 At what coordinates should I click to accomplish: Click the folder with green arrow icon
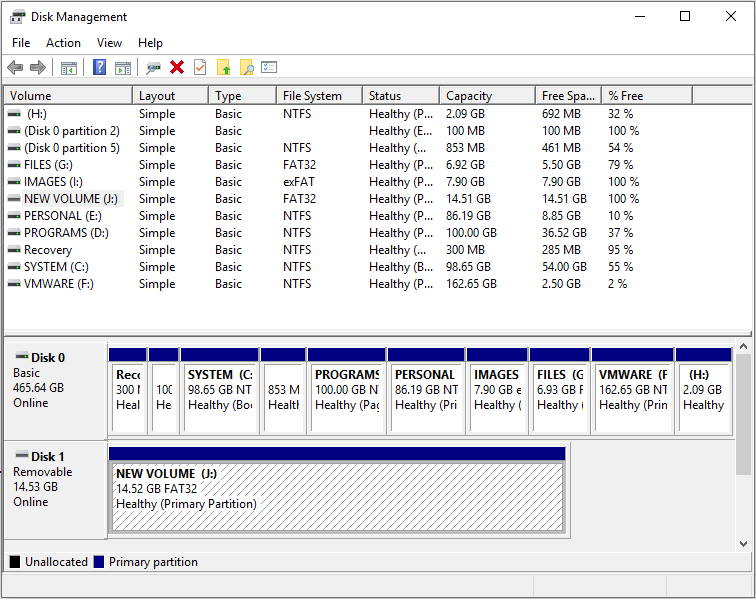click(224, 68)
